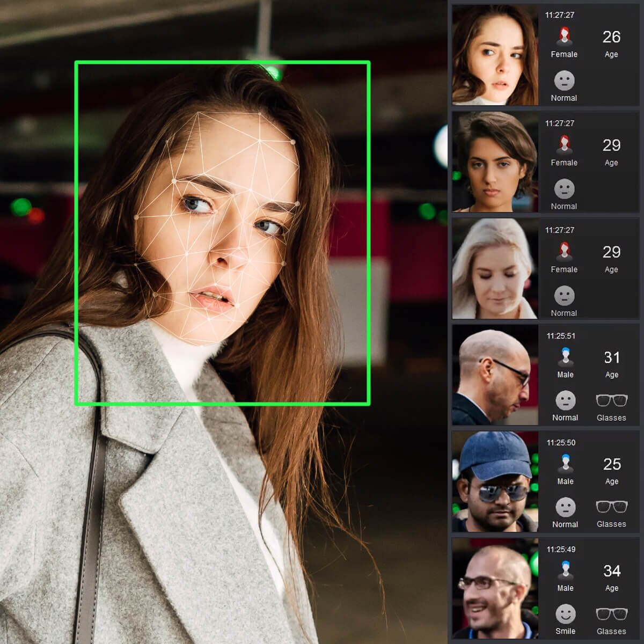The width and height of the screenshot is (644, 644).
Task: Select the Normal face icon in the age 31 card
Action: tap(565, 400)
